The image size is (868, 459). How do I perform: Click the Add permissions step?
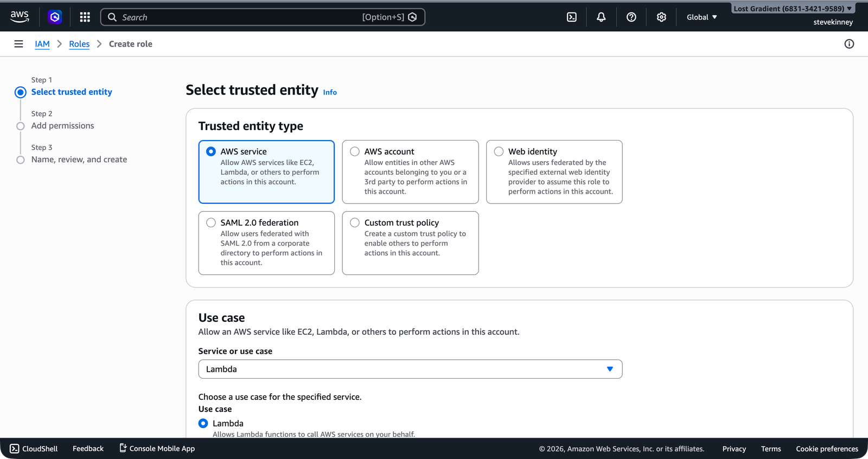click(62, 126)
